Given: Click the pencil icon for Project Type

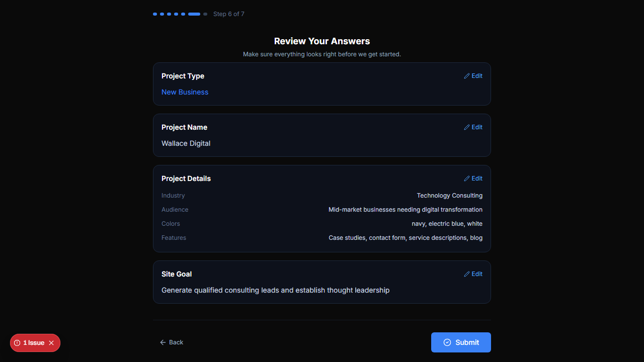Looking at the screenshot, I should coord(467,76).
